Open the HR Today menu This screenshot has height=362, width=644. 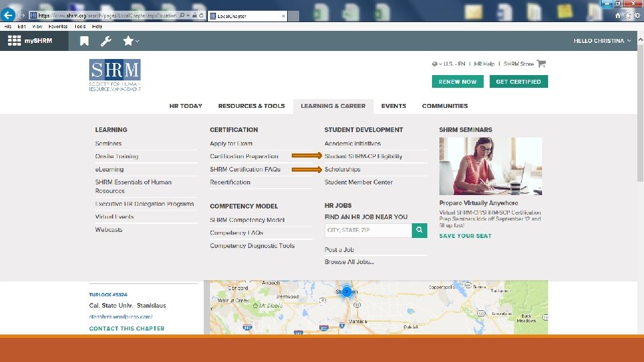186,106
